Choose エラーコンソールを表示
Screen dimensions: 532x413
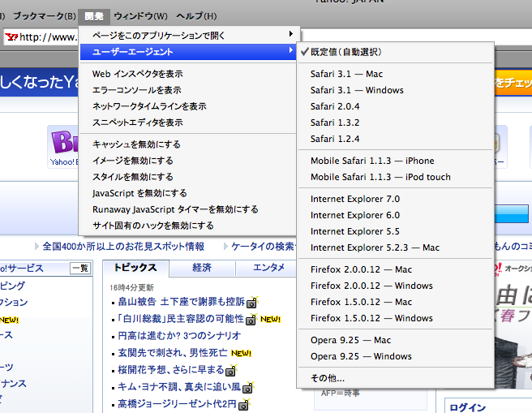click(x=187, y=90)
